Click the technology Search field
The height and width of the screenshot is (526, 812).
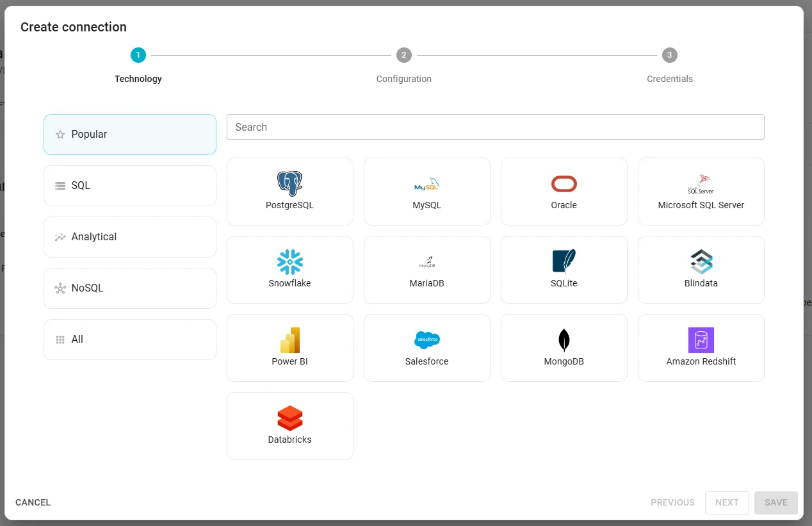[x=495, y=127]
